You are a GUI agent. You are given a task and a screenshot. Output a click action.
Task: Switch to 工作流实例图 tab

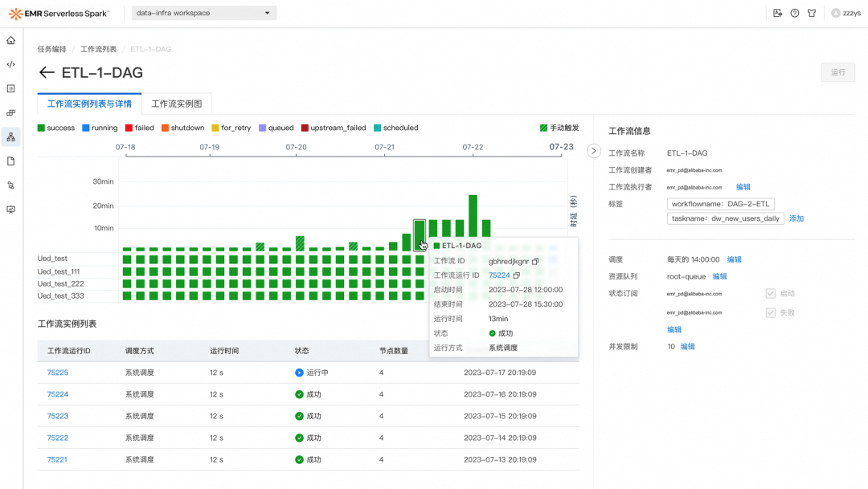point(177,104)
